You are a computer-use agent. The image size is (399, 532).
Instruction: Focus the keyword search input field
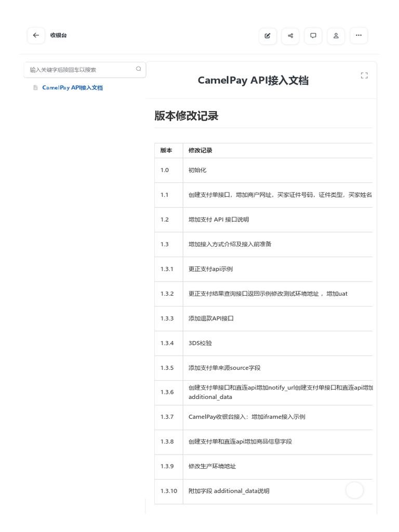tap(85, 70)
